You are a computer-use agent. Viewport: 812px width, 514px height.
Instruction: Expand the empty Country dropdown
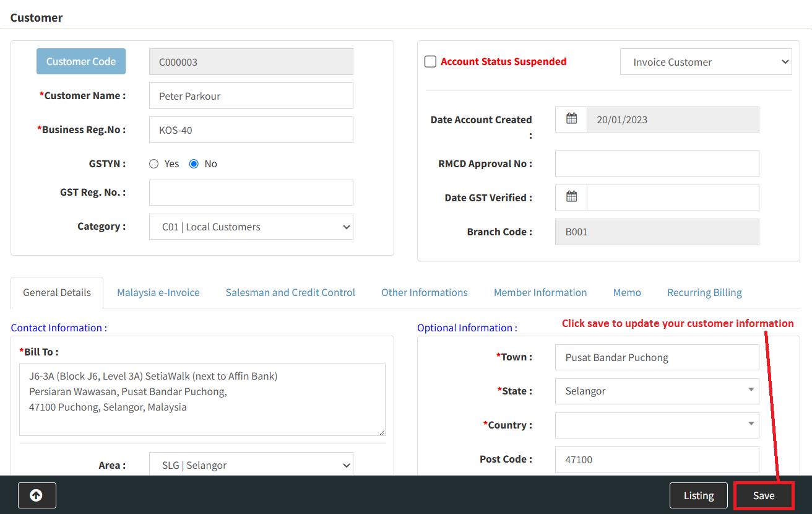click(x=657, y=425)
